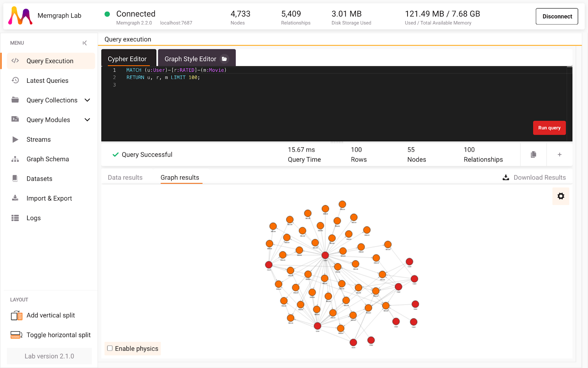Expand Query Modules chevron

coord(87,120)
